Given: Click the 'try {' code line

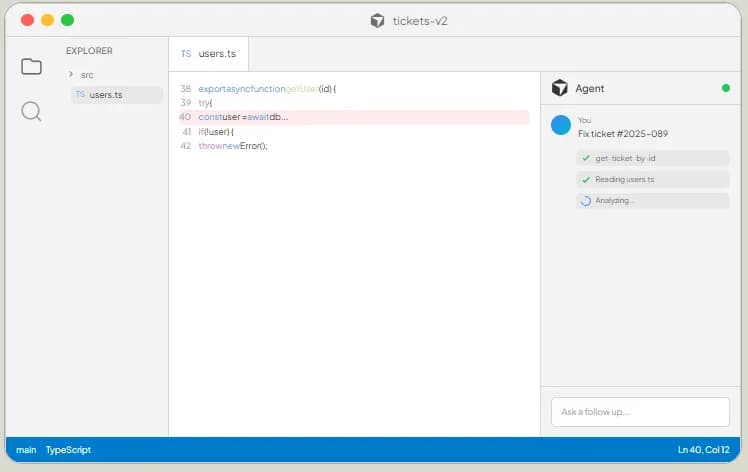Looking at the screenshot, I should (x=205, y=103).
